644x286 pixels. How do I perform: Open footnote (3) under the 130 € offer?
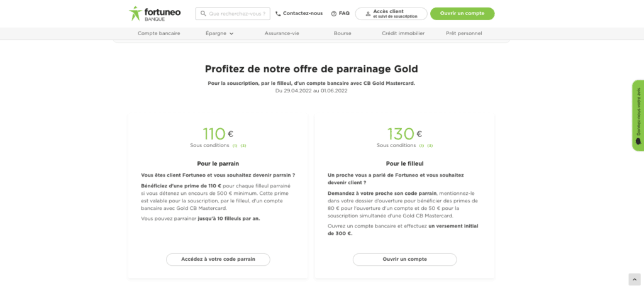click(430, 146)
